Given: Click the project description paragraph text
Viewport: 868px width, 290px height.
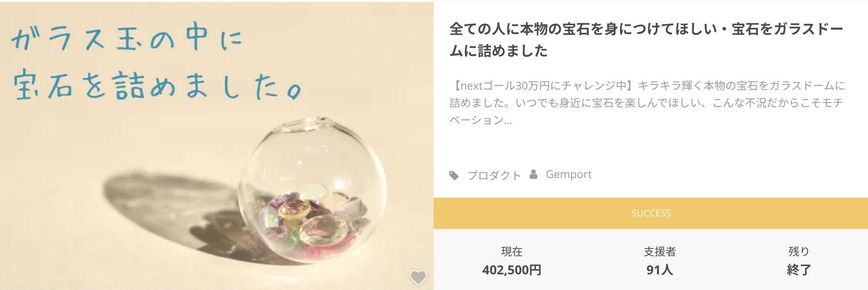Looking at the screenshot, I should 647,103.
